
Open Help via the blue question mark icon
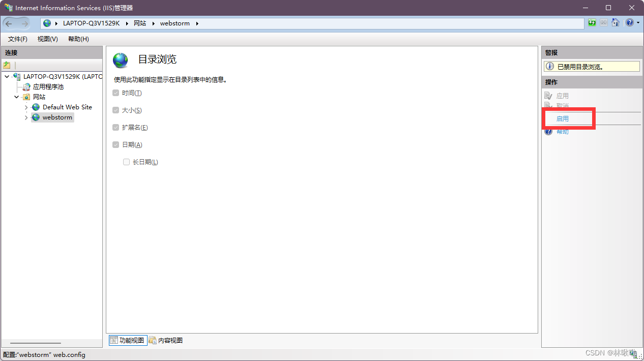[x=629, y=22]
